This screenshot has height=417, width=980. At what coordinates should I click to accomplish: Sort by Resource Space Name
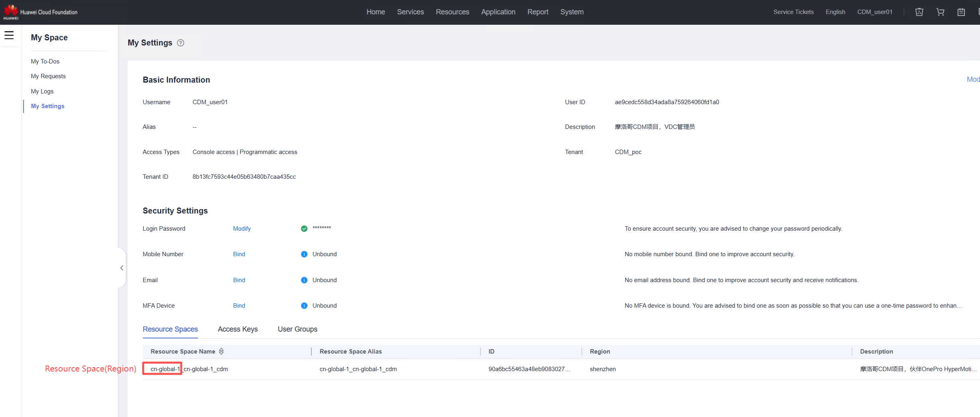[x=221, y=351]
